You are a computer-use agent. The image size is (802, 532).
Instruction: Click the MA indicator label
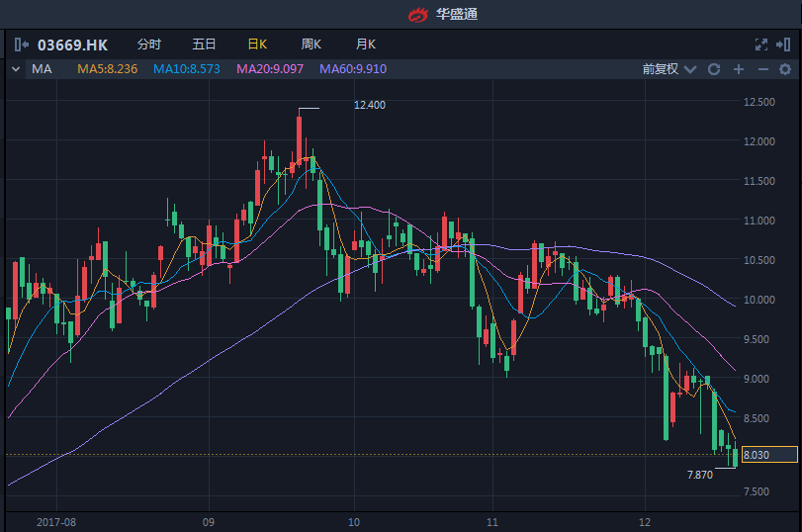coord(42,69)
